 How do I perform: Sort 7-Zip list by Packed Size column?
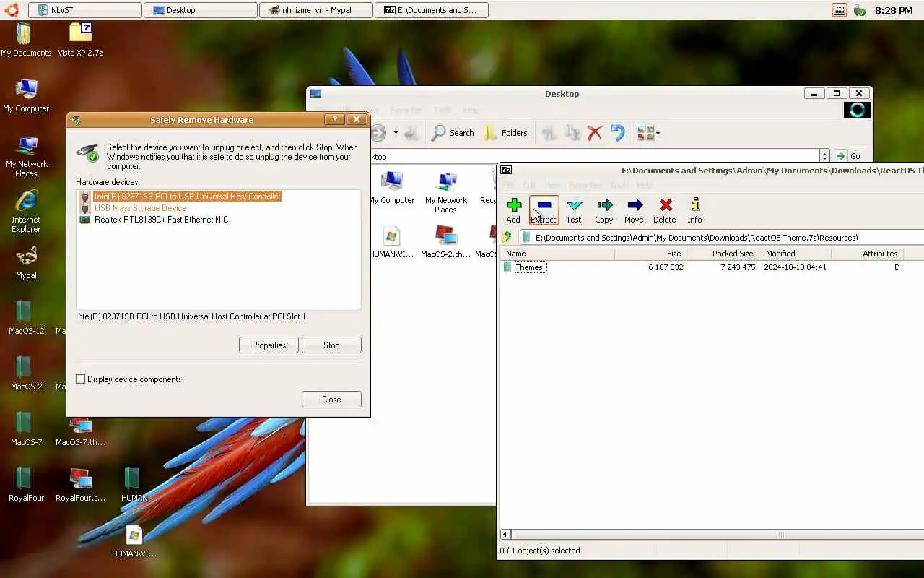723,254
